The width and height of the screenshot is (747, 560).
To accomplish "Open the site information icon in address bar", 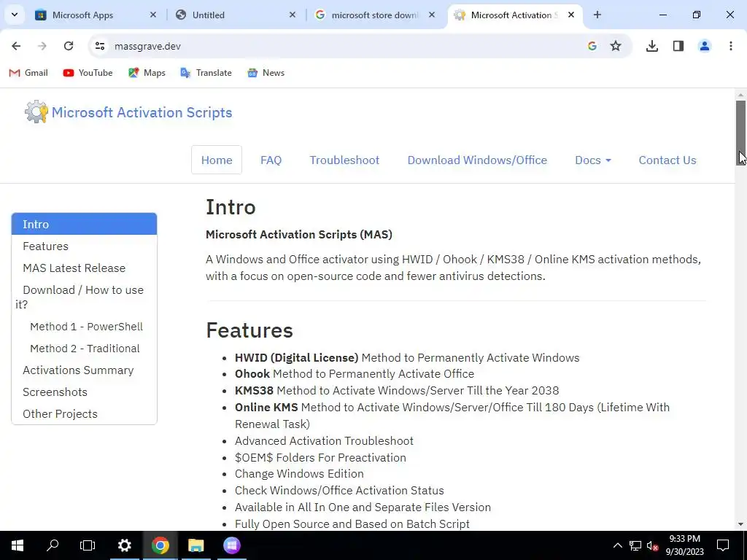I will click(x=99, y=46).
